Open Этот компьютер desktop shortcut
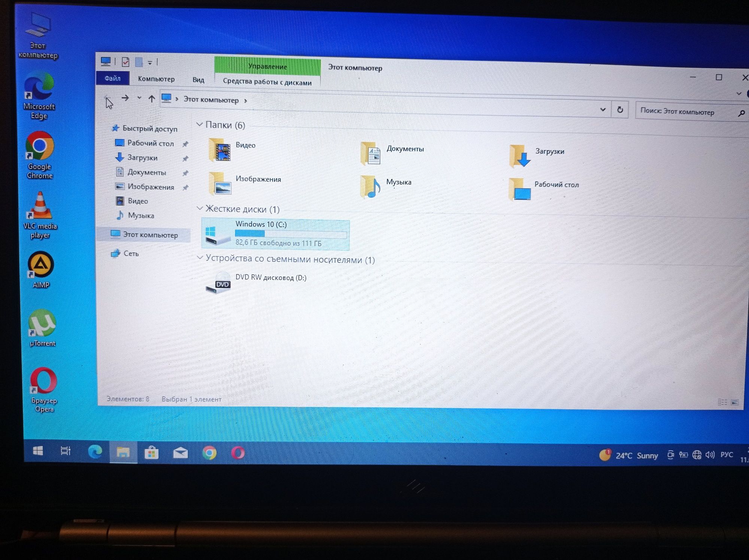The image size is (749, 560). pos(38,36)
